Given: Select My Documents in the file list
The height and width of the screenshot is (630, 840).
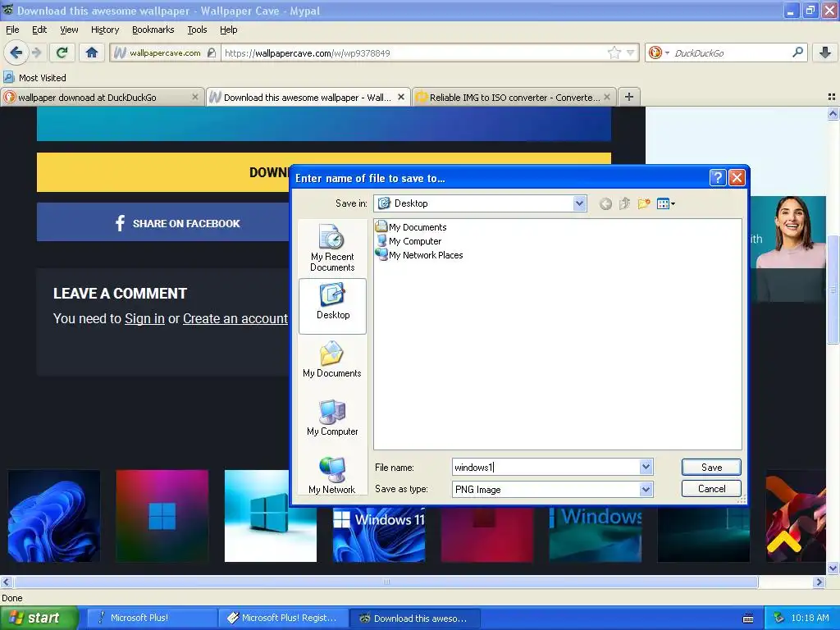Looking at the screenshot, I should click(x=412, y=227).
